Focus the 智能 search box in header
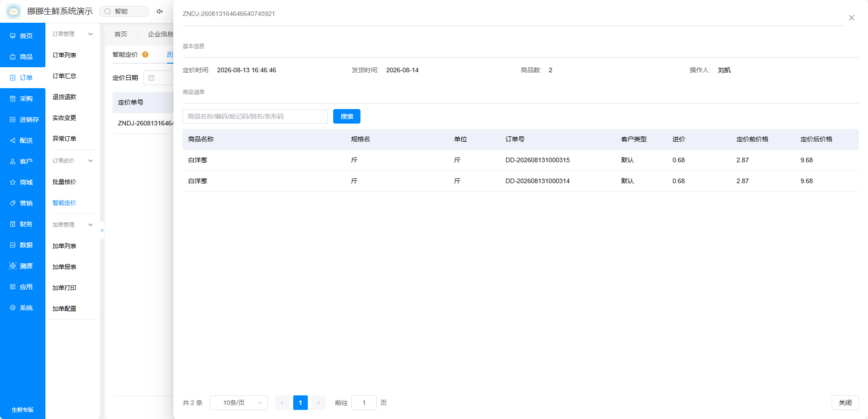Screen dimensions: 868x419 pos(124,11)
